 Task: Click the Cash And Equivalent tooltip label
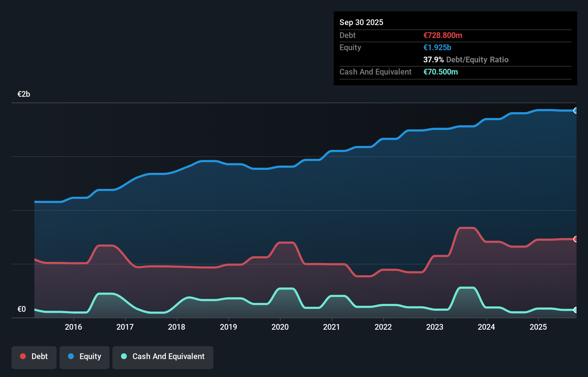(375, 72)
